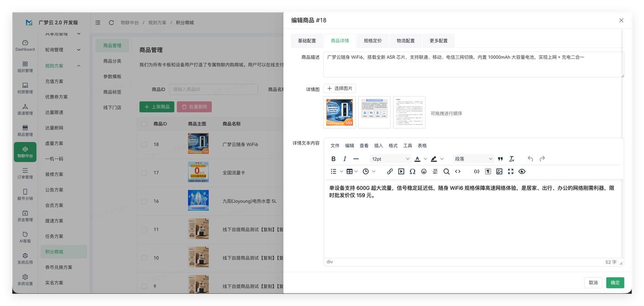Click the highlight color marker icon
This screenshot has width=644, height=306.
pos(433,159)
